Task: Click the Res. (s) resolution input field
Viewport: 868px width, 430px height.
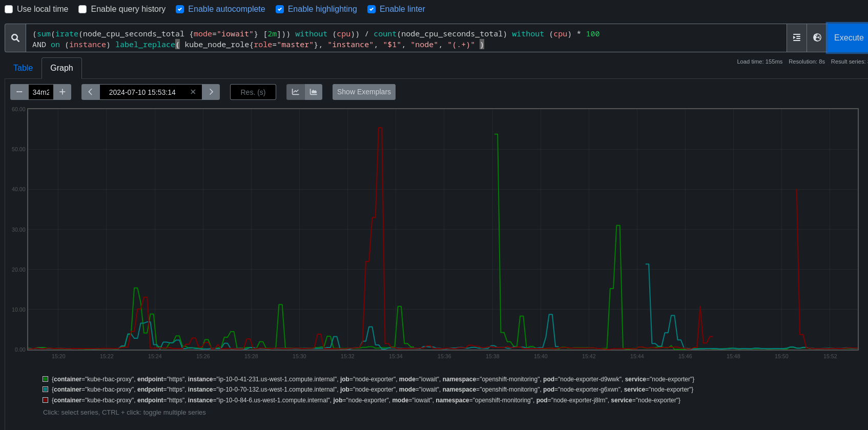Action: pos(253,92)
